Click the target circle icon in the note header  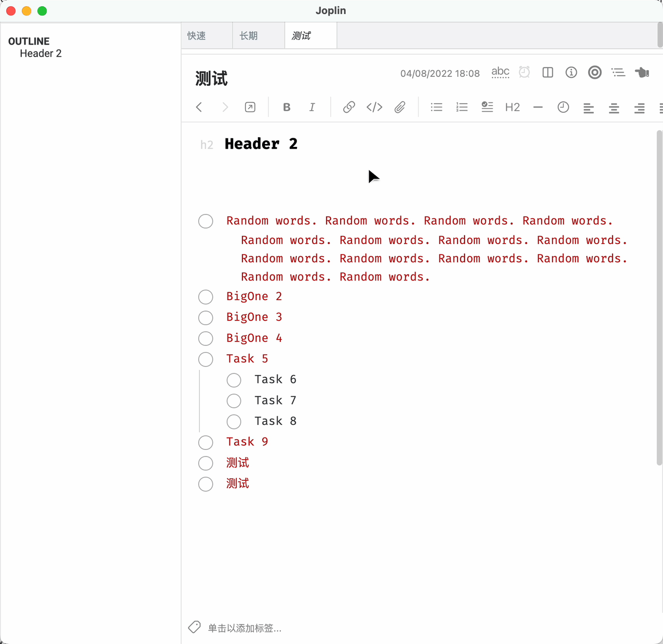point(595,72)
